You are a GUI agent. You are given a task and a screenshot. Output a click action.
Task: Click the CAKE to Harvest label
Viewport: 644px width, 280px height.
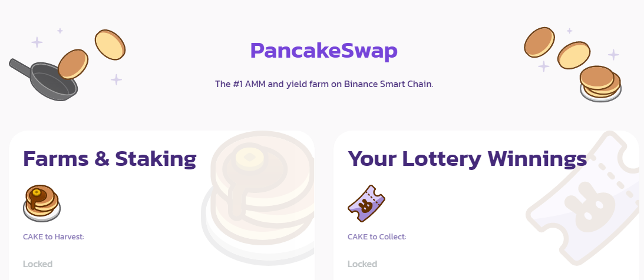pos(54,236)
